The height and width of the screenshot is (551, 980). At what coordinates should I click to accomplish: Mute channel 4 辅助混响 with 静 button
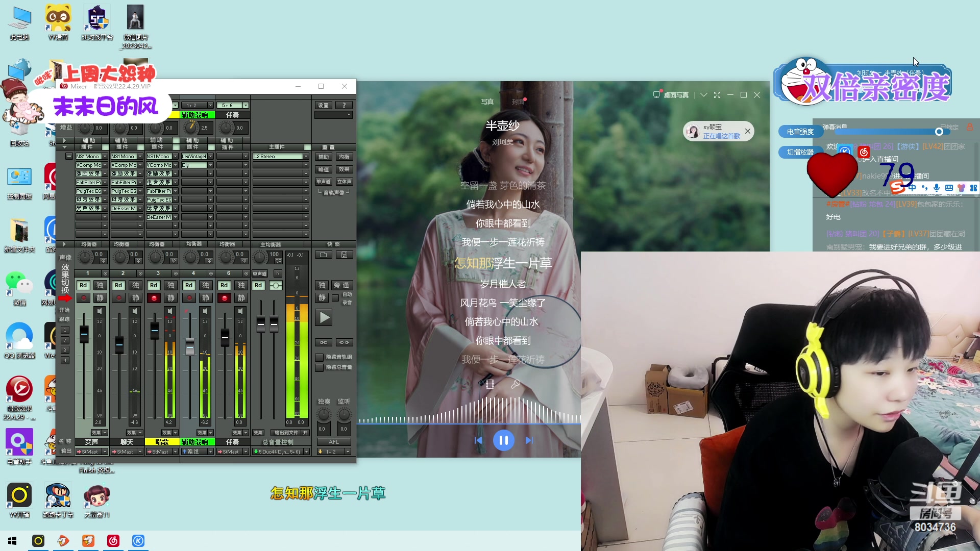coord(206,298)
